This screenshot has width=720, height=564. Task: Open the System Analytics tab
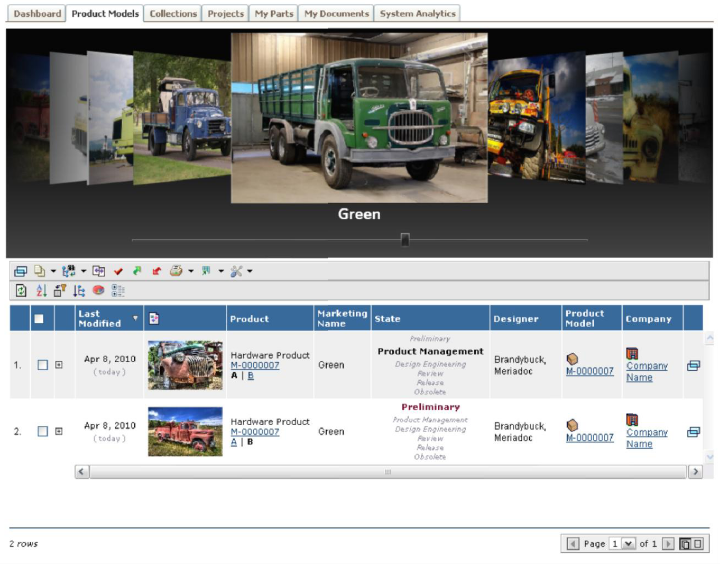point(418,14)
